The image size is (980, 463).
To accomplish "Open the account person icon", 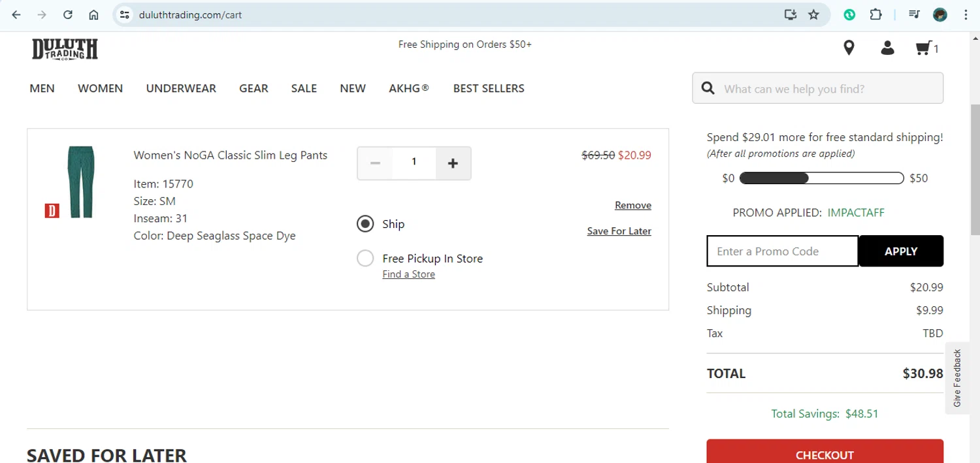I will tap(887, 48).
